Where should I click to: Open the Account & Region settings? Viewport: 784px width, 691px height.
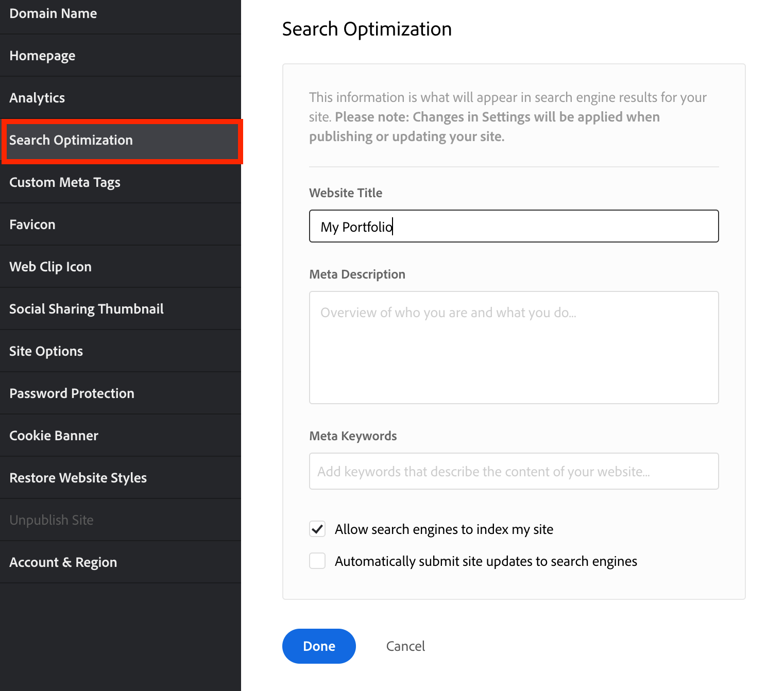pyautogui.click(x=63, y=562)
